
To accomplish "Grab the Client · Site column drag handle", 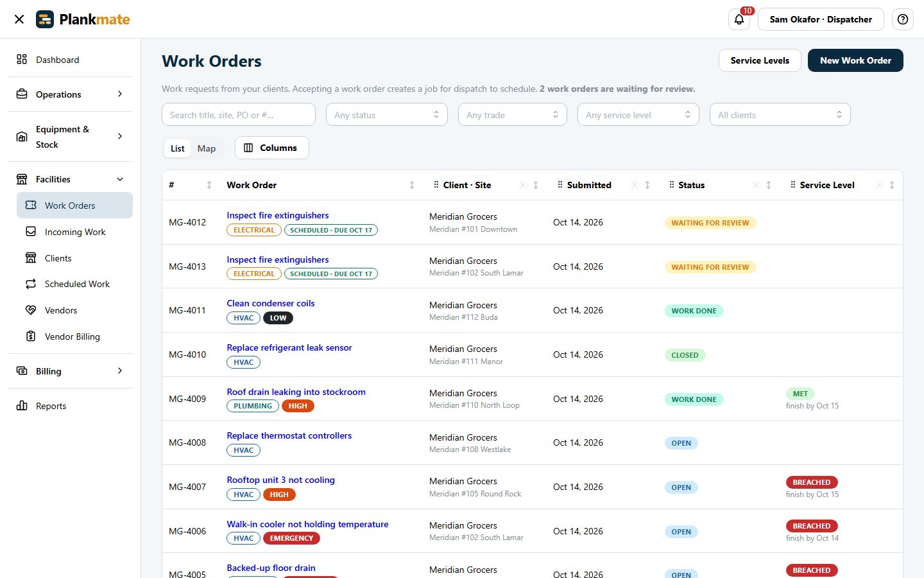I will pos(436,185).
